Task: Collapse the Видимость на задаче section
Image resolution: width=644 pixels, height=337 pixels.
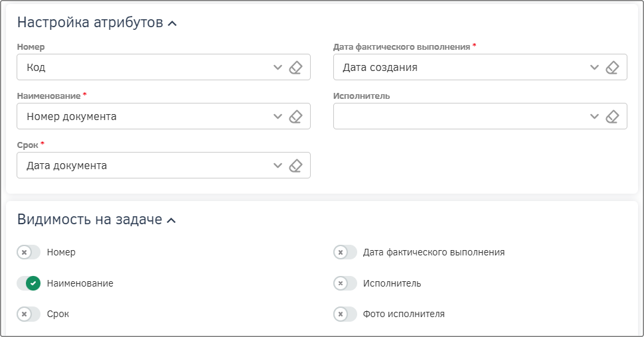Action: coord(171,221)
